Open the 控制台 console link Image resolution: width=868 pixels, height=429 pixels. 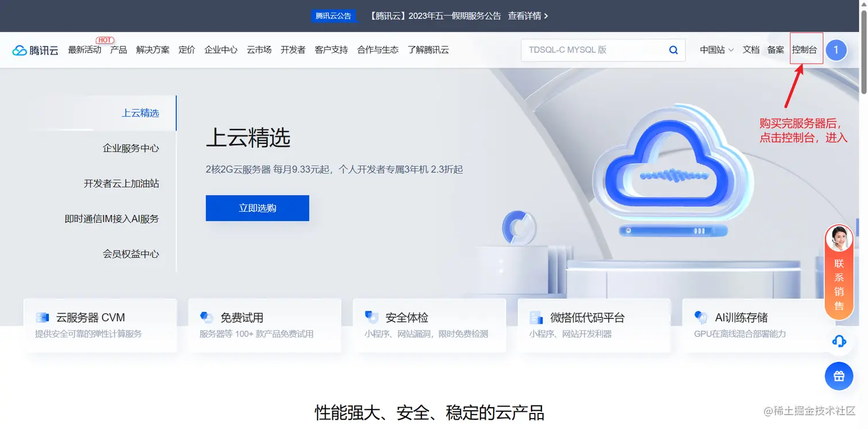pyautogui.click(x=804, y=50)
